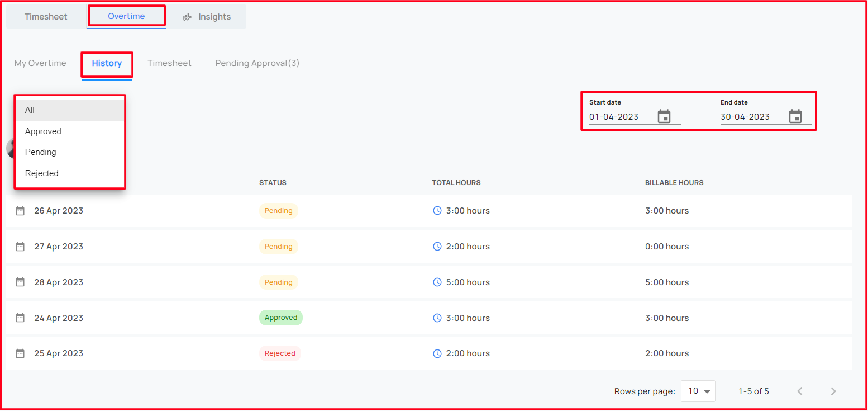Click the clock icon in the 26 Apr row
The width and height of the screenshot is (868, 411).
click(x=437, y=211)
